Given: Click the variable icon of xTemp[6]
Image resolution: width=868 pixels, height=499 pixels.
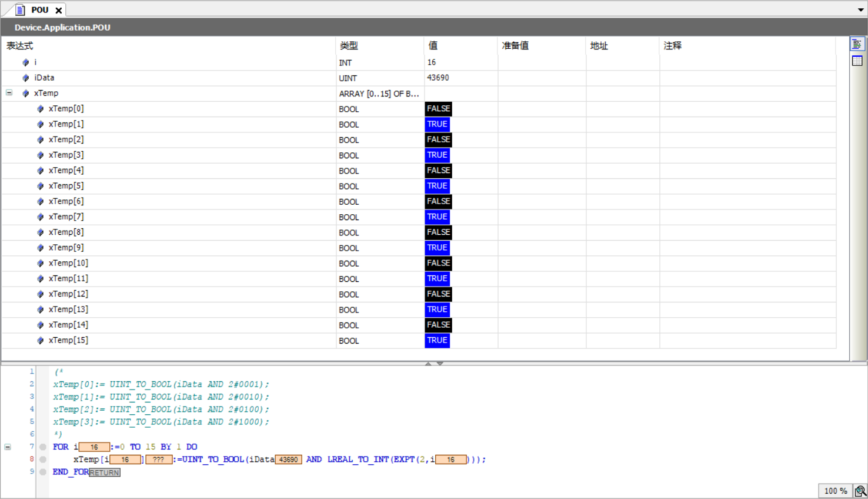Looking at the screenshot, I should pyautogui.click(x=41, y=201).
